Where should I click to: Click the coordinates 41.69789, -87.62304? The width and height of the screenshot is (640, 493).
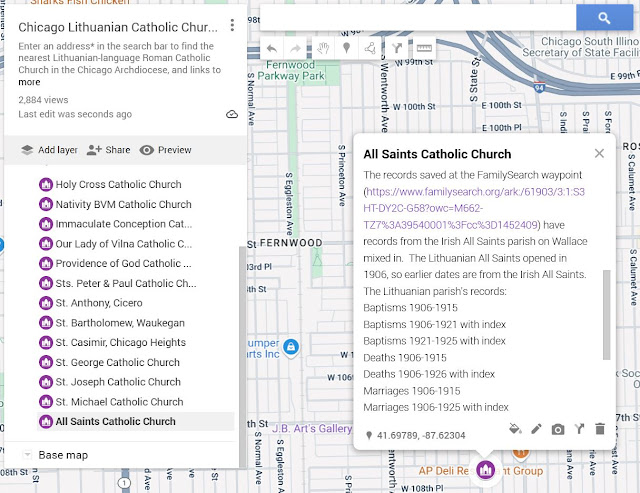[421, 435]
